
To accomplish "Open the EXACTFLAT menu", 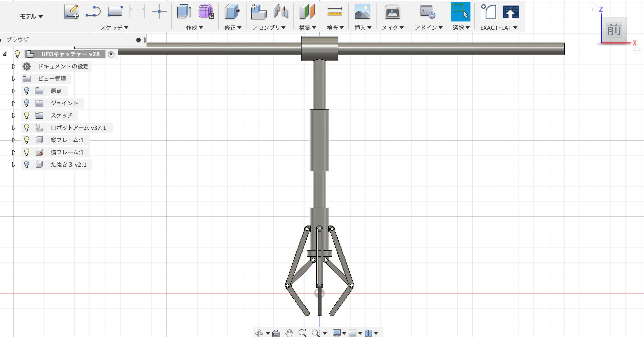I will tap(499, 28).
